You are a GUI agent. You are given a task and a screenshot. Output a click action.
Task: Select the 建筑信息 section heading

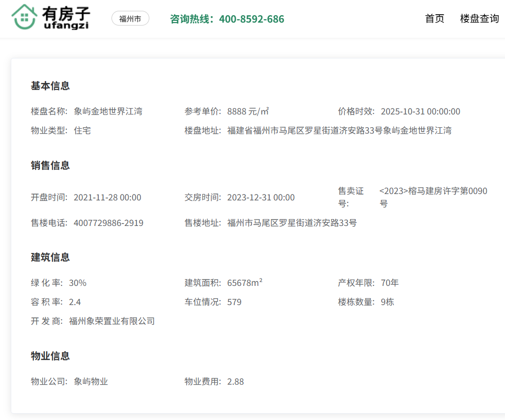[x=50, y=257]
